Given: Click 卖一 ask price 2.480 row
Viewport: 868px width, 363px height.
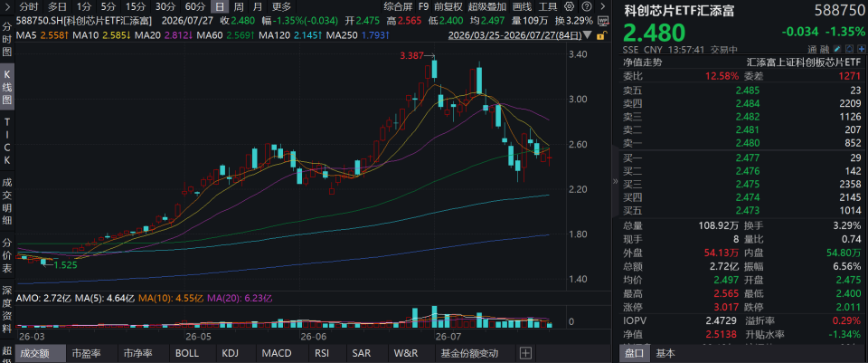Looking at the screenshot, I should tap(741, 142).
